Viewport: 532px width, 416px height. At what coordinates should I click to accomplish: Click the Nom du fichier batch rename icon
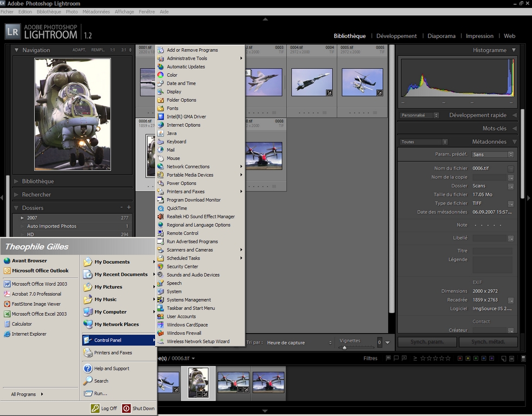click(511, 168)
